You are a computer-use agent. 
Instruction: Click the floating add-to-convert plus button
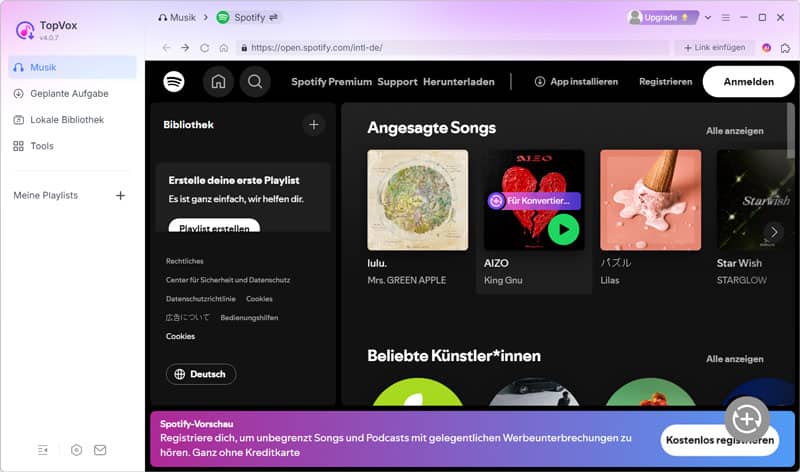click(746, 417)
